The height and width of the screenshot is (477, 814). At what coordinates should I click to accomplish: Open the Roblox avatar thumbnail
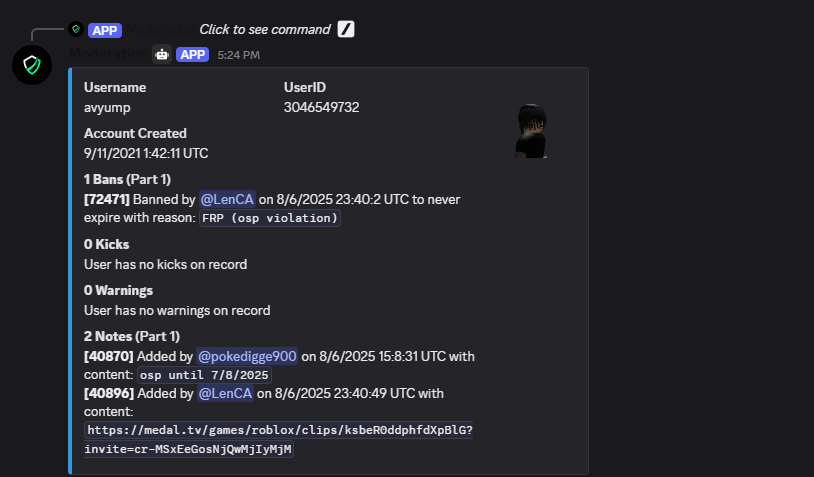pyautogui.click(x=531, y=131)
